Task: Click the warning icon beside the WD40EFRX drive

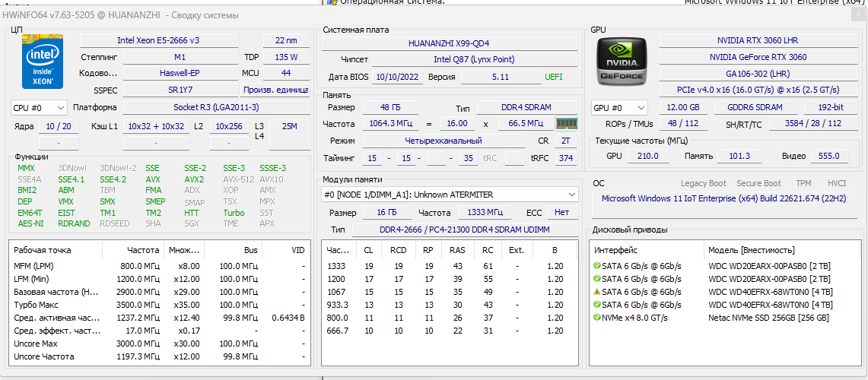Action: coord(597,292)
